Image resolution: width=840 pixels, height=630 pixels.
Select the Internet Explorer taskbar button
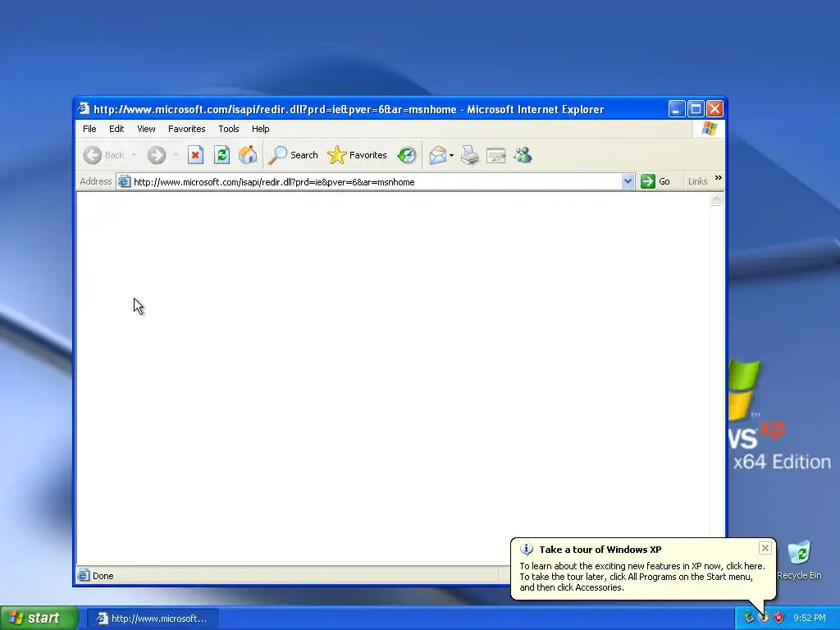click(x=152, y=619)
